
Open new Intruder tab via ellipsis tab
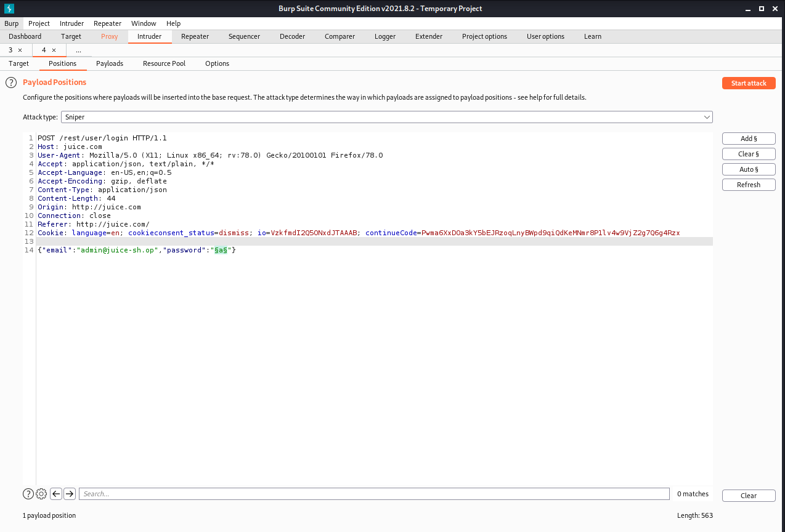78,50
